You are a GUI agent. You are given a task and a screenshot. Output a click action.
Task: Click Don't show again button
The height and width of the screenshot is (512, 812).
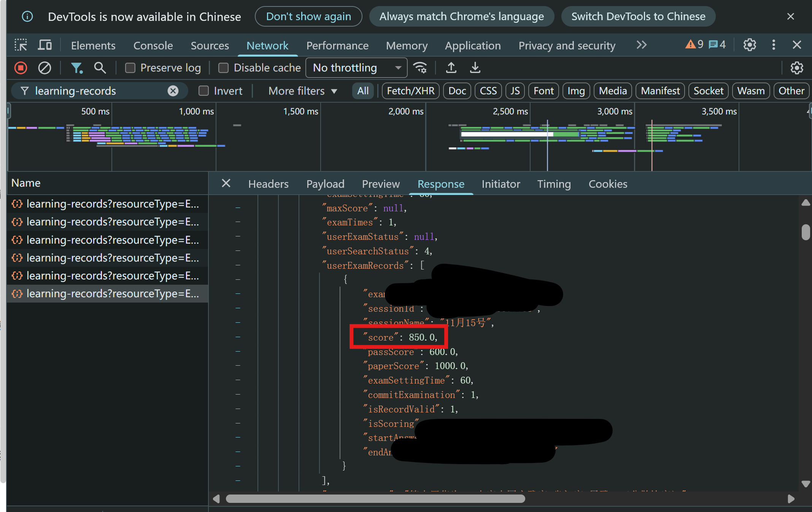click(308, 17)
